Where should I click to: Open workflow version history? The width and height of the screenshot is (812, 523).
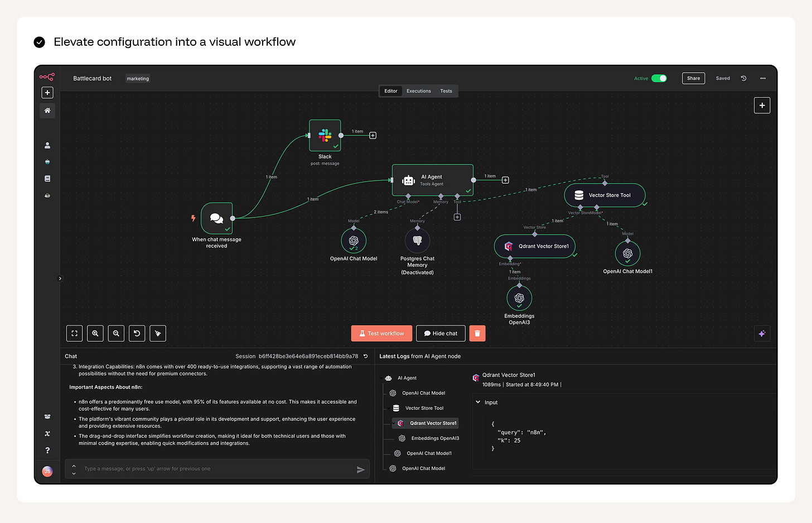click(743, 78)
